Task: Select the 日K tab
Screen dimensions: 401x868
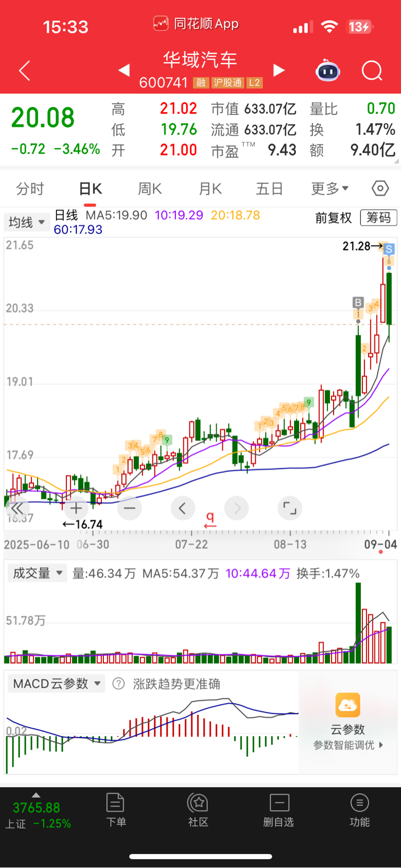Action: [90, 188]
